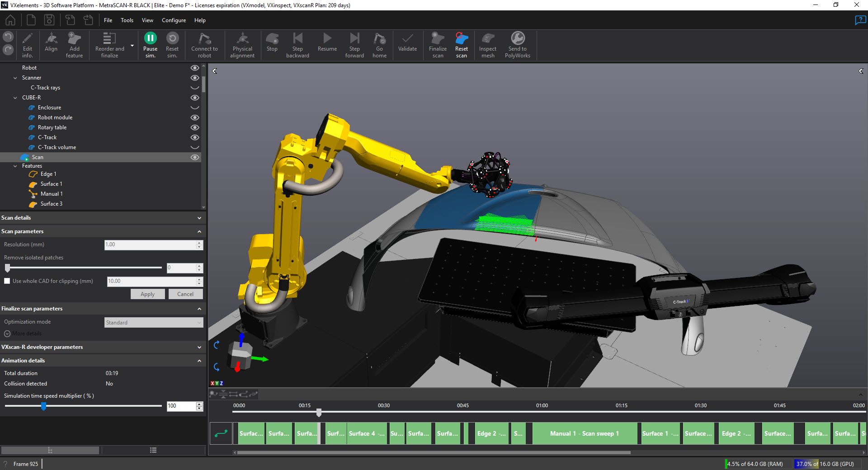868x470 pixels.
Task: Hide the Robot module
Action: 195,117
